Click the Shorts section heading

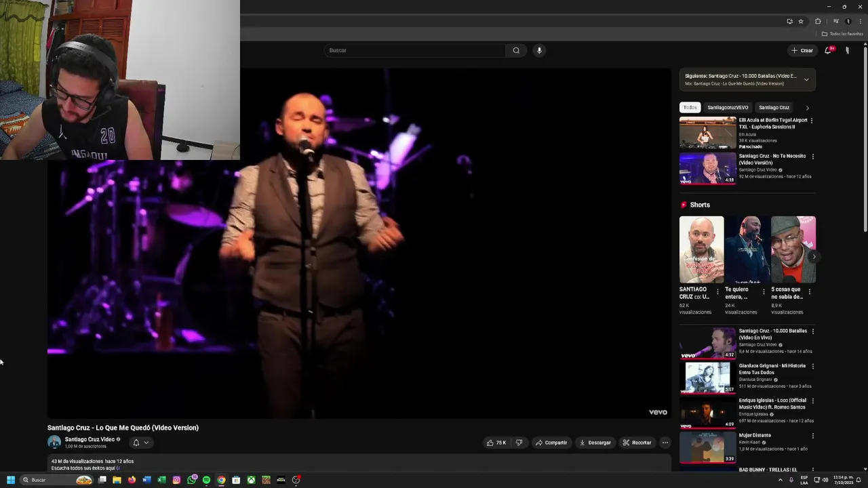pos(700,205)
